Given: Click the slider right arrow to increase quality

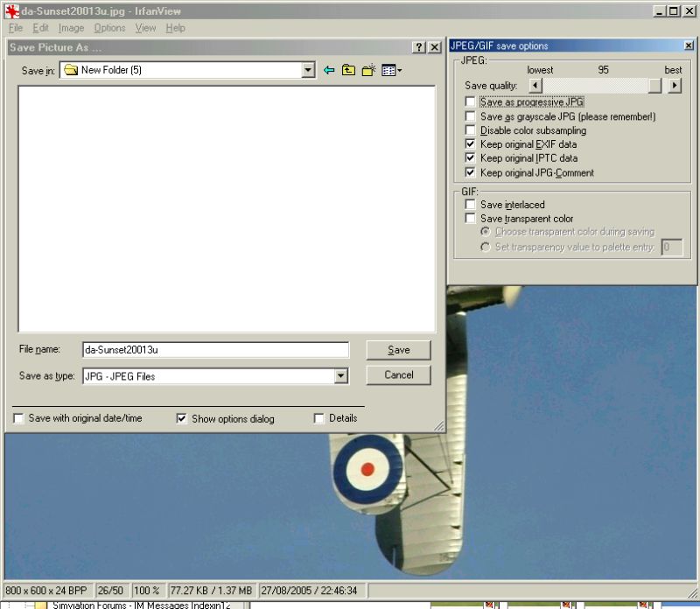Looking at the screenshot, I should (674, 86).
